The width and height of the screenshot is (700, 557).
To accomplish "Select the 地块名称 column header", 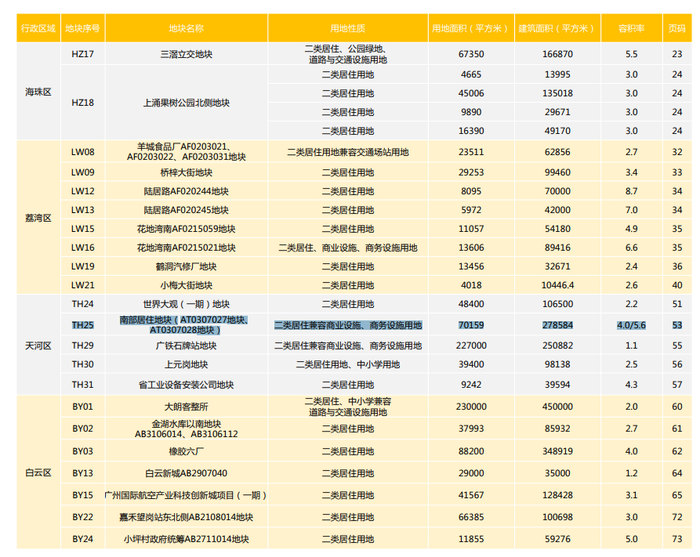I will pos(186,28).
